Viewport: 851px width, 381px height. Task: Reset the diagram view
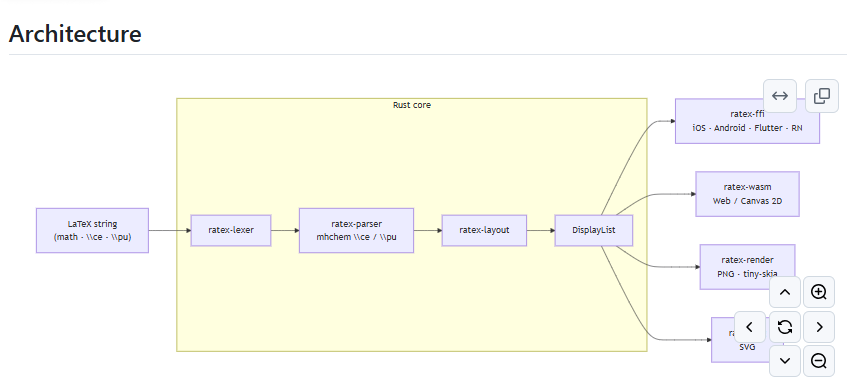coord(785,327)
